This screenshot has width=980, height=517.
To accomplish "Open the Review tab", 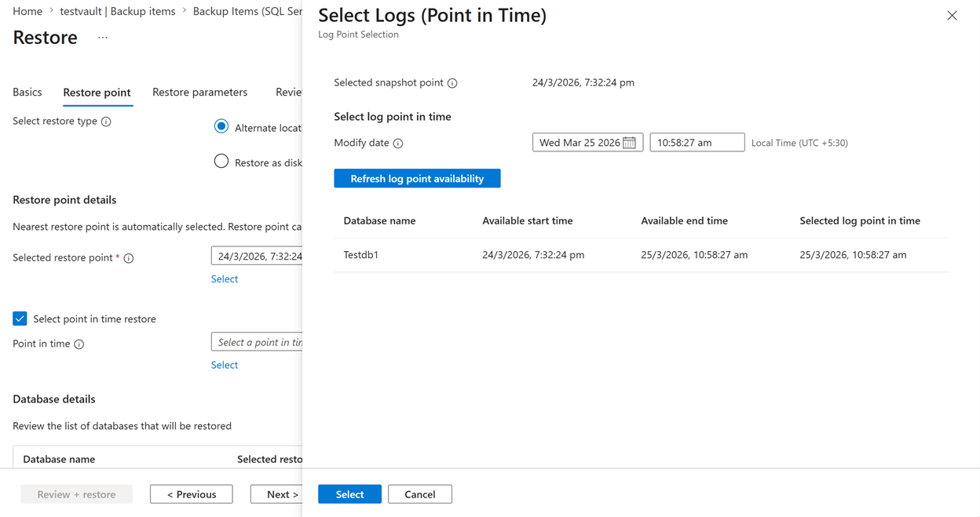I will [x=289, y=92].
